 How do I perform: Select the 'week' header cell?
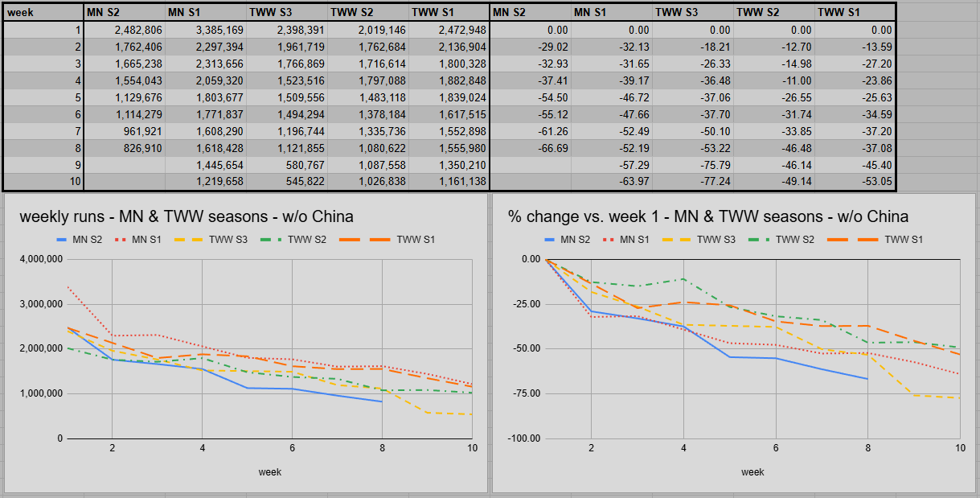point(43,12)
